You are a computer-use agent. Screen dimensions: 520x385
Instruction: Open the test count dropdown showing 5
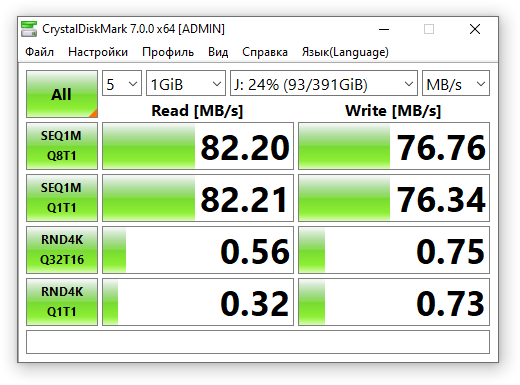point(122,83)
